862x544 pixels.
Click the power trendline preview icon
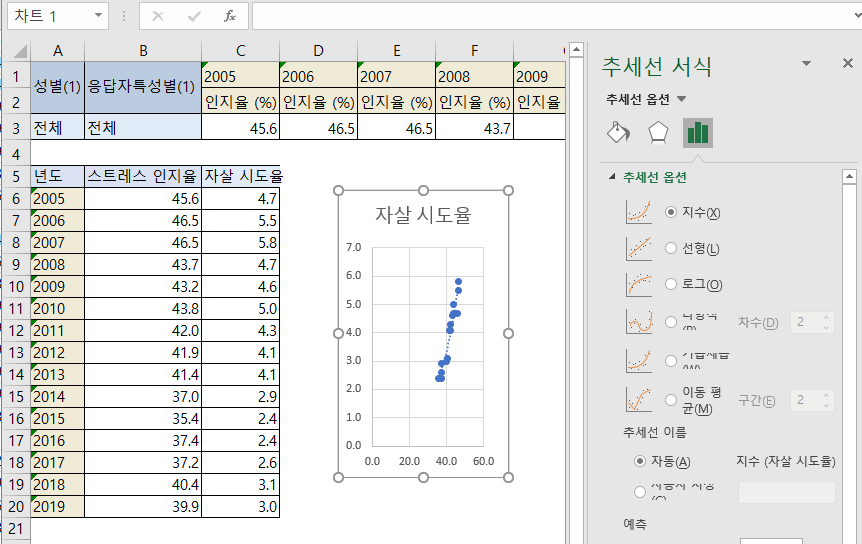(639, 360)
